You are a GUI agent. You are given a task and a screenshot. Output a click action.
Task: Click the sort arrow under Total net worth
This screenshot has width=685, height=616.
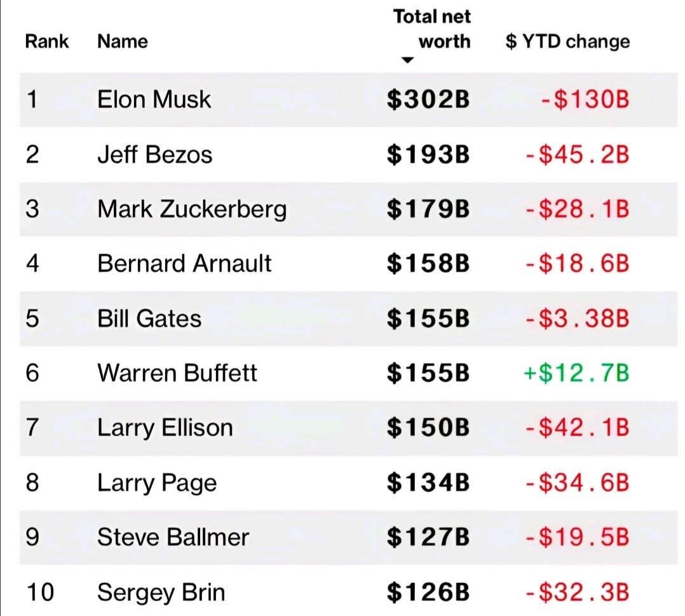coord(407,60)
